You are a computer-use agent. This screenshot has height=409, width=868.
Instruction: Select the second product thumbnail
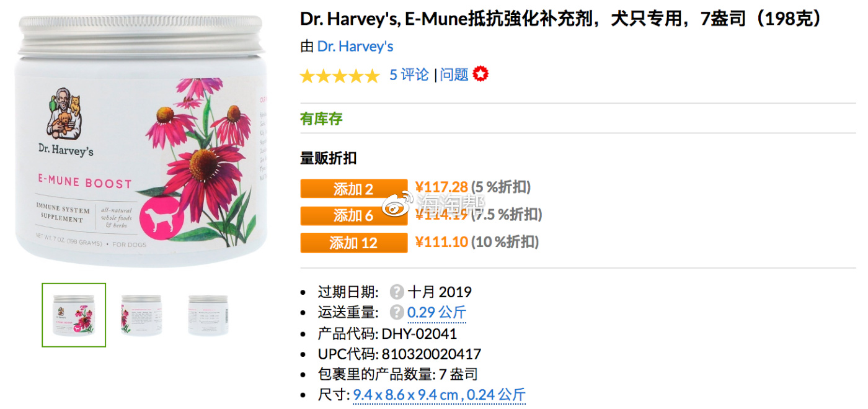click(141, 315)
